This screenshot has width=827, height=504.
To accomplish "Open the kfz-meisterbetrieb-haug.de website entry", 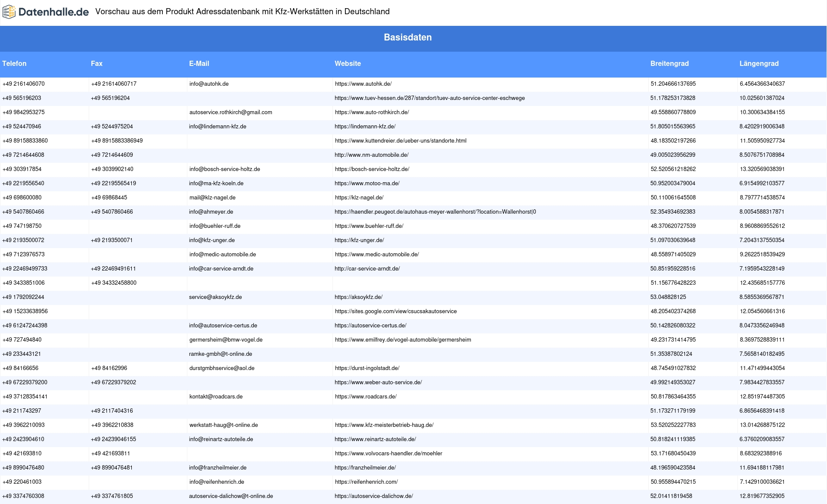I will click(384, 425).
